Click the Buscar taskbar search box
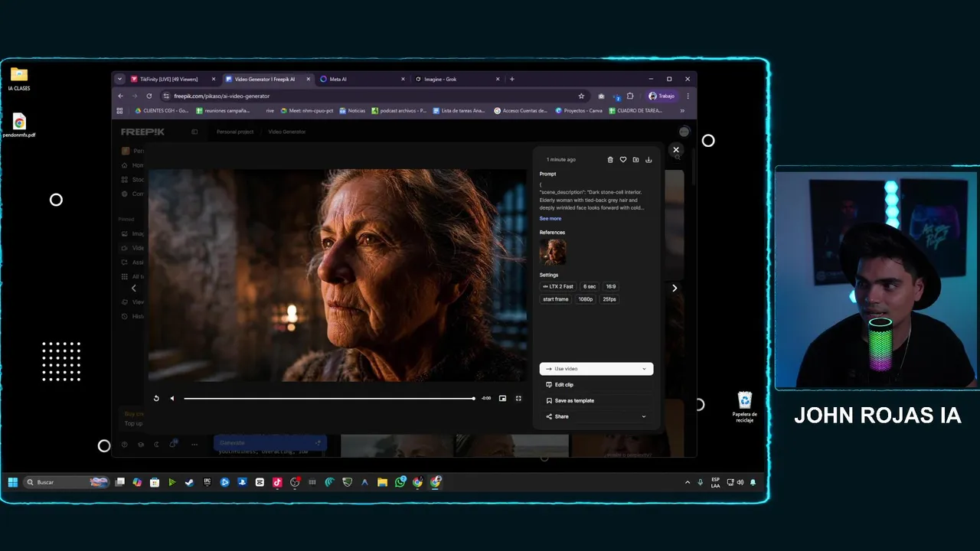The width and height of the screenshot is (980, 551). [x=67, y=482]
